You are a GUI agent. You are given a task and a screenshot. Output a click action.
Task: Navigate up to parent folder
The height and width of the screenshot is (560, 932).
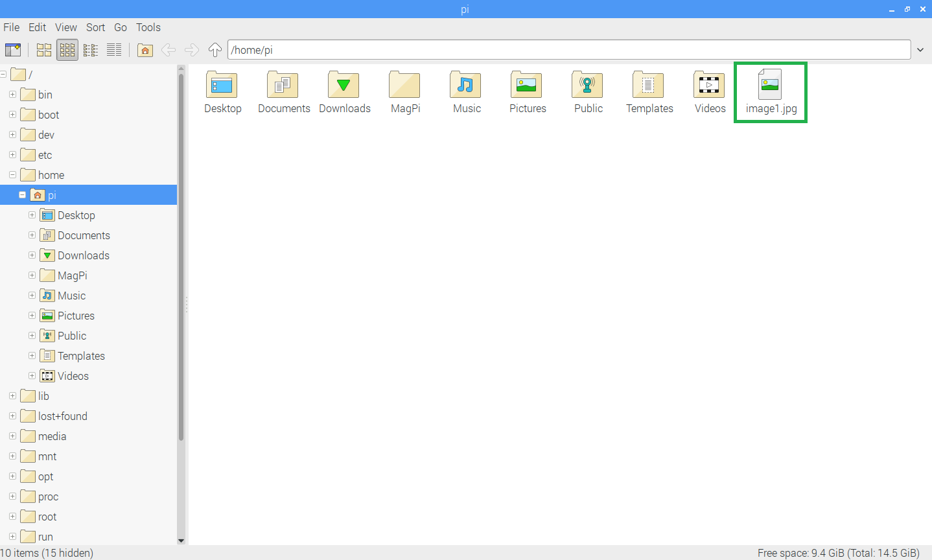coord(215,50)
